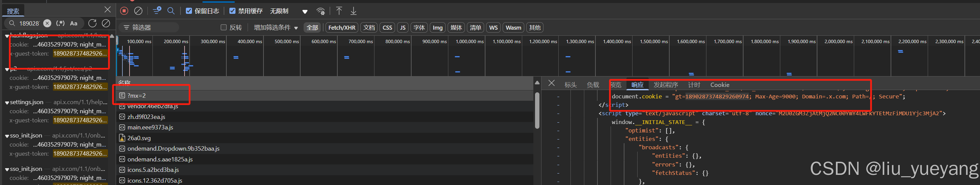
Task: Clear the search query text
Action: point(47,23)
